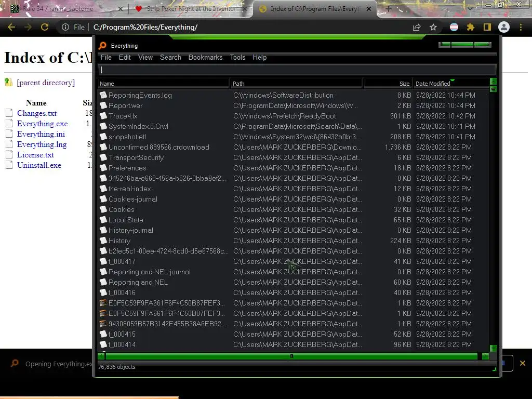Select the Report.wer file icon
This screenshot has width=532, height=399.
(x=103, y=105)
